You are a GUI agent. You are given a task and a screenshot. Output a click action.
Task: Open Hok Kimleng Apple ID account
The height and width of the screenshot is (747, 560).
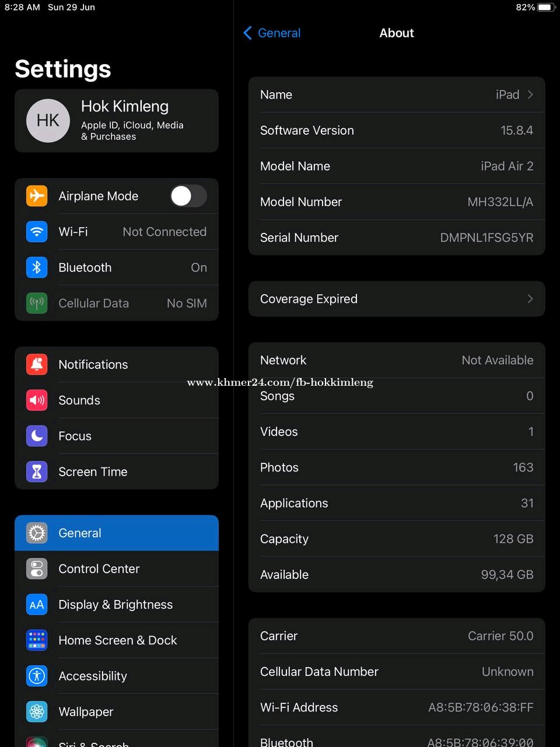(117, 121)
